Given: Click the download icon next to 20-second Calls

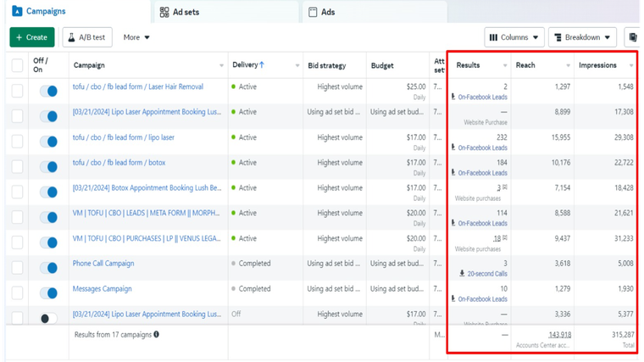Looking at the screenshot, I should point(461,273).
